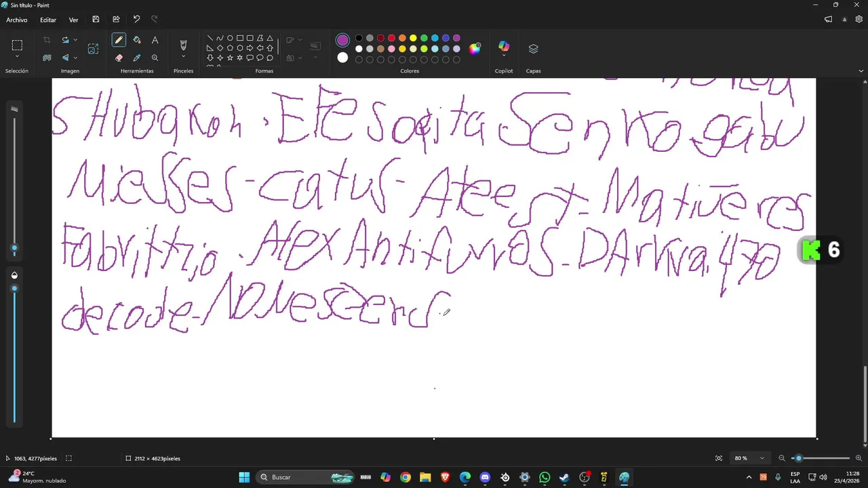Open Discord from the taskbar
868x488 pixels.
tap(485, 477)
